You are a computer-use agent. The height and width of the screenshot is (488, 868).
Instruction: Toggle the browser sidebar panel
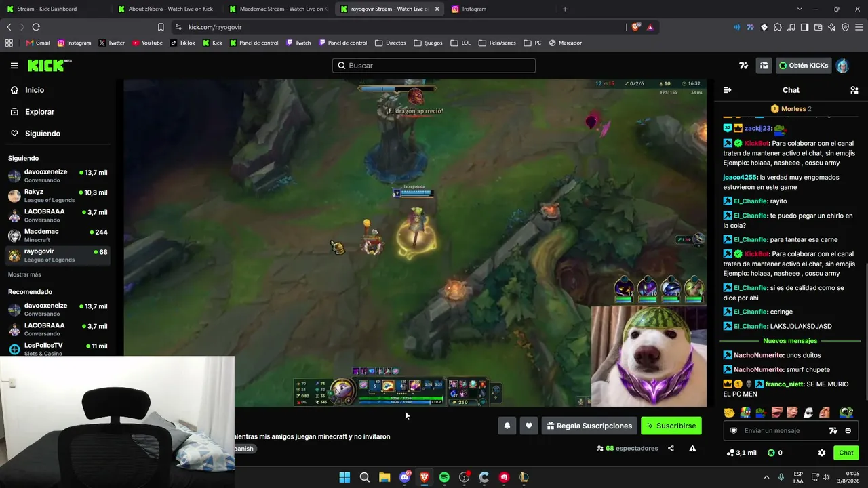click(x=805, y=27)
